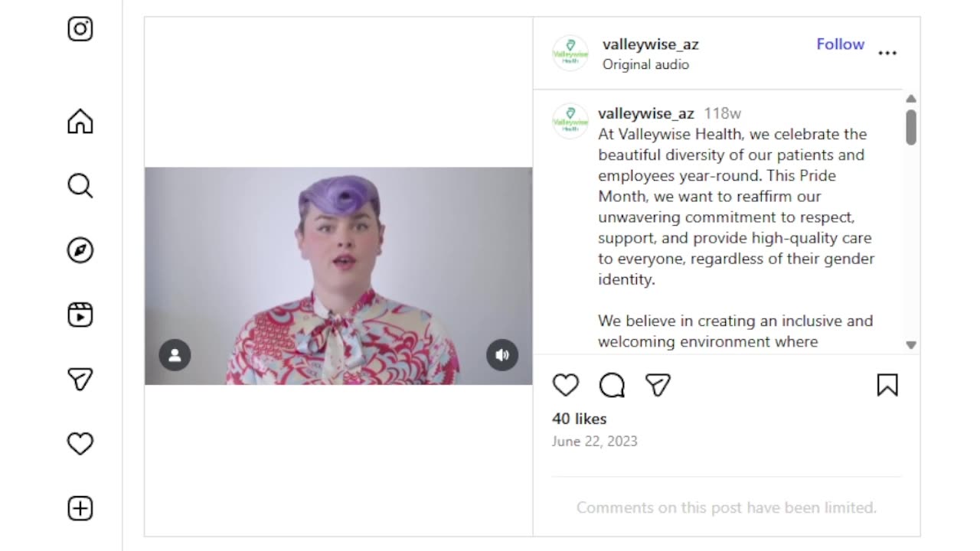Click the caption scrollbar up arrow
Screen dimensions: 980x551
911,99
